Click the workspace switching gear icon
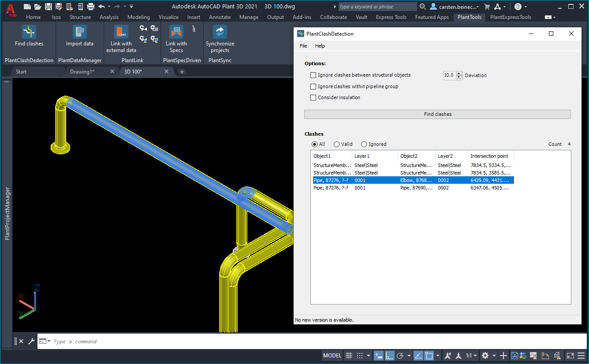The width and height of the screenshot is (589, 364). 485,356
